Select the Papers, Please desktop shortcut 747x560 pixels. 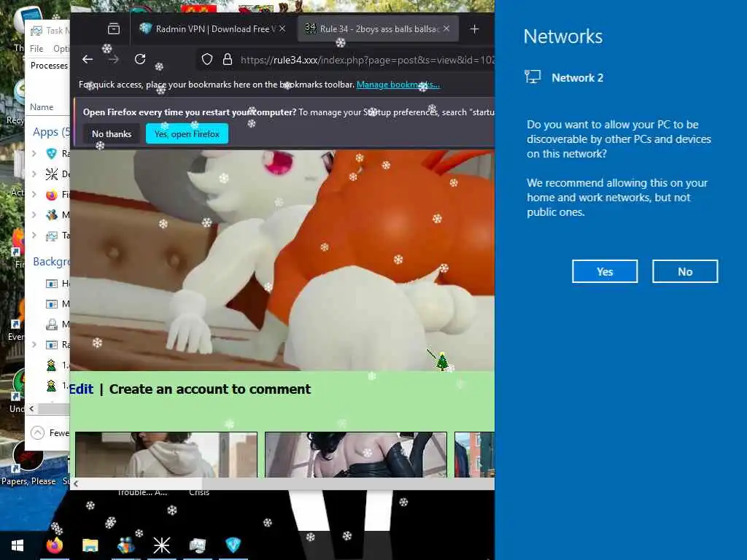[28, 463]
